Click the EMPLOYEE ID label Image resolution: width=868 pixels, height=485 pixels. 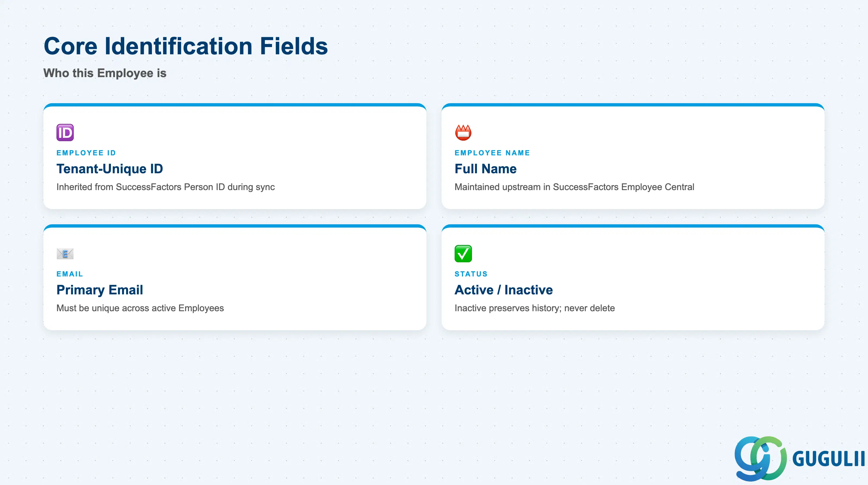(86, 153)
